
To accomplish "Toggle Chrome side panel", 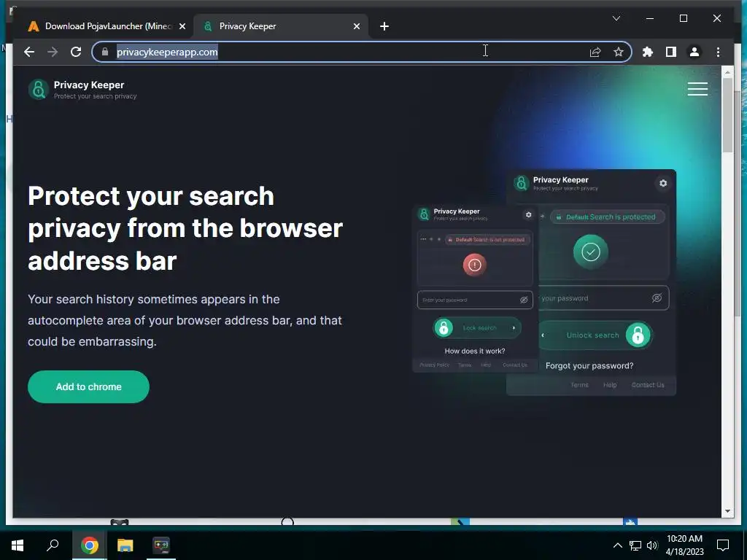I will pos(671,52).
